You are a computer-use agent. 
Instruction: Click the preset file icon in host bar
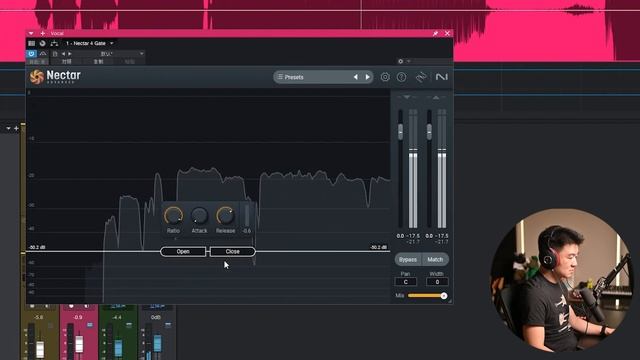click(x=55, y=53)
